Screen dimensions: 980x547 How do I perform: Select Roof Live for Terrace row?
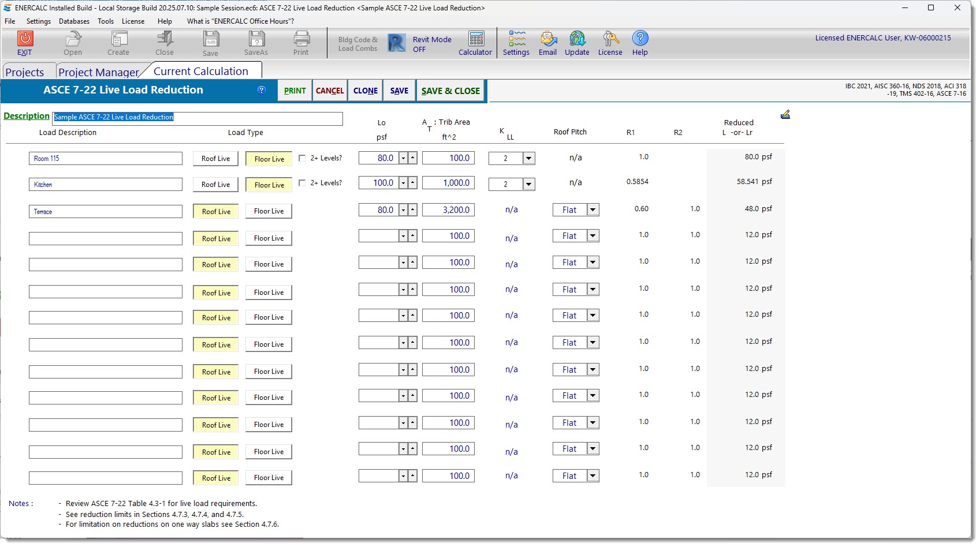[x=215, y=211]
